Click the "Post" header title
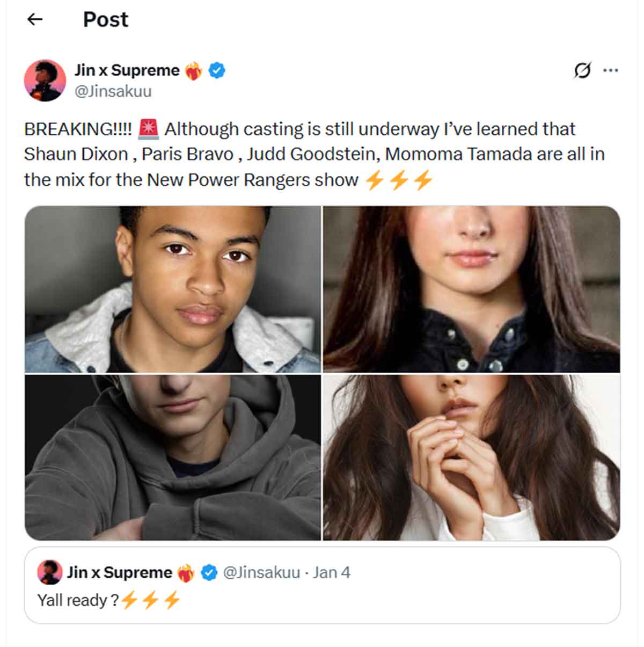 tap(106, 20)
